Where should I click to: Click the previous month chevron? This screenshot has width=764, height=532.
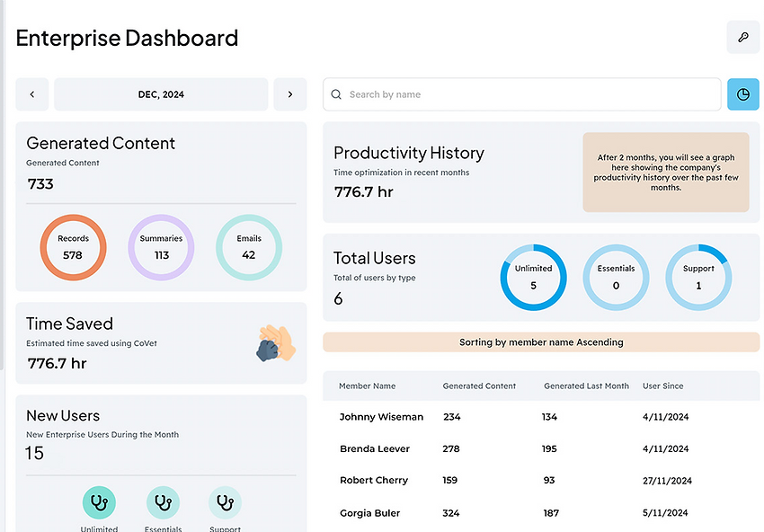[x=31, y=93]
